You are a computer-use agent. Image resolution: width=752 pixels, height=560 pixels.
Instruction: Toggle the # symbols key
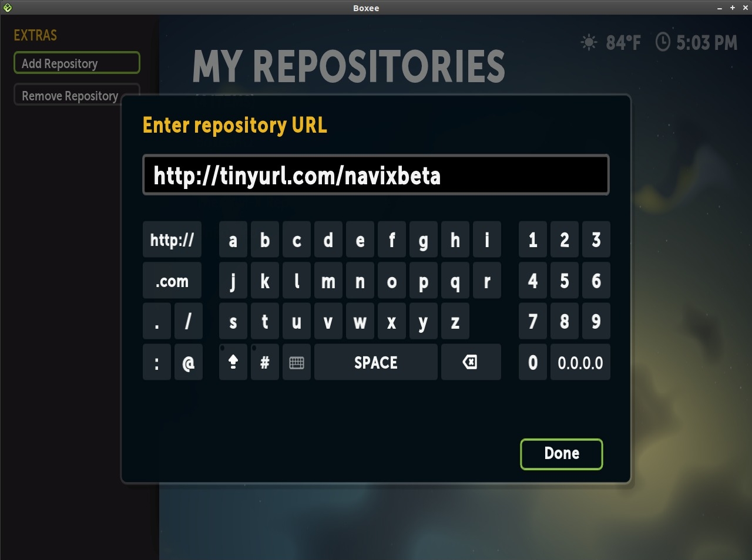pyautogui.click(x=265, y=362)
